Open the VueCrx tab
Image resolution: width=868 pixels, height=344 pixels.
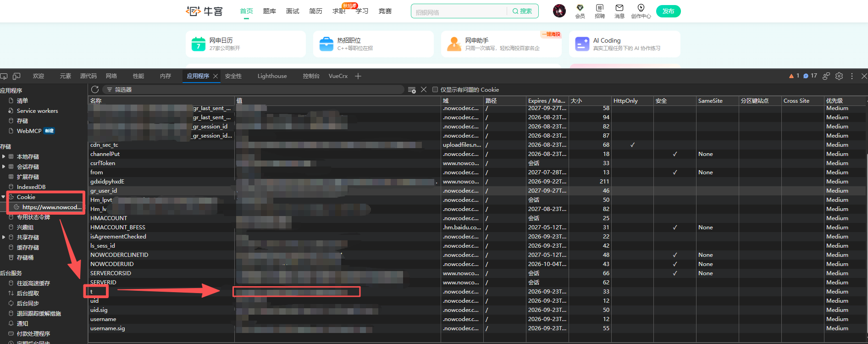point(338,76)
